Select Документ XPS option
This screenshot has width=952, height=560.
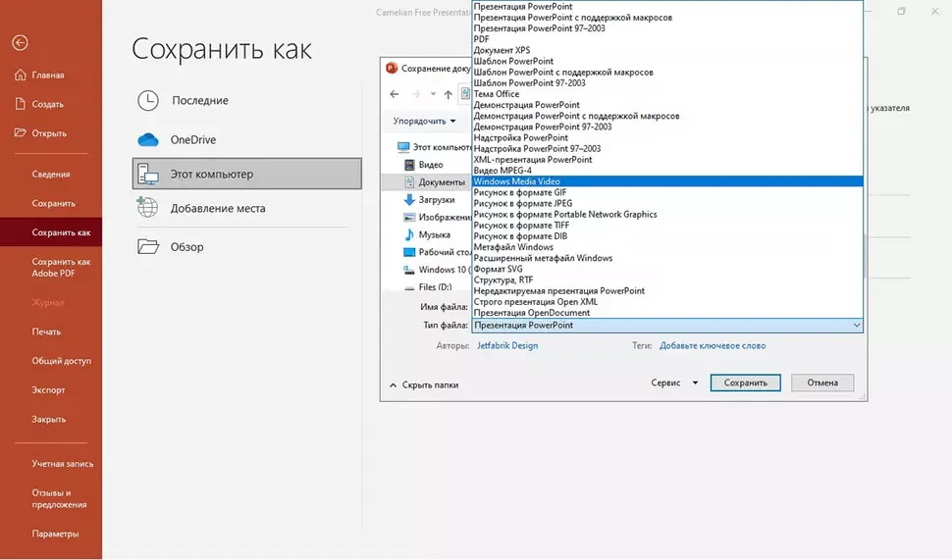pyautogui.click(x=667, y=50)
